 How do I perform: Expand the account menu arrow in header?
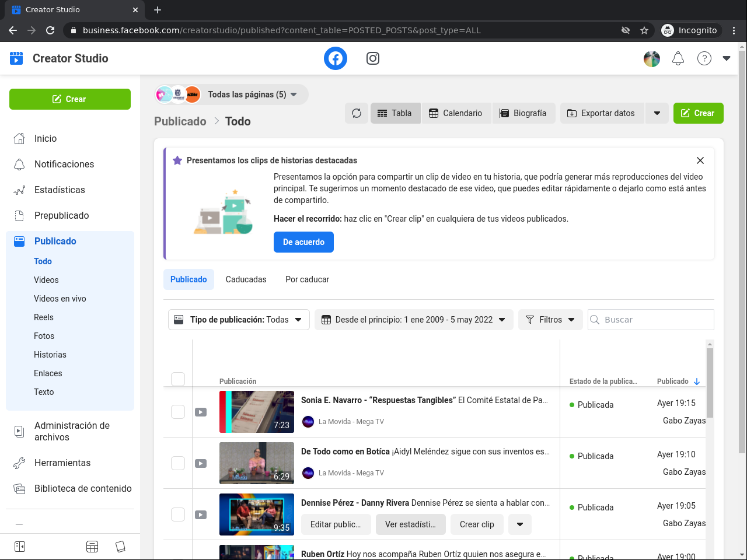[727, 58]
